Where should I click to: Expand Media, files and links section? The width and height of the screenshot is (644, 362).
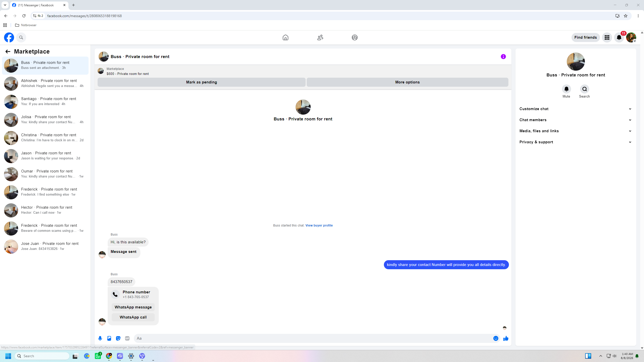576,131
